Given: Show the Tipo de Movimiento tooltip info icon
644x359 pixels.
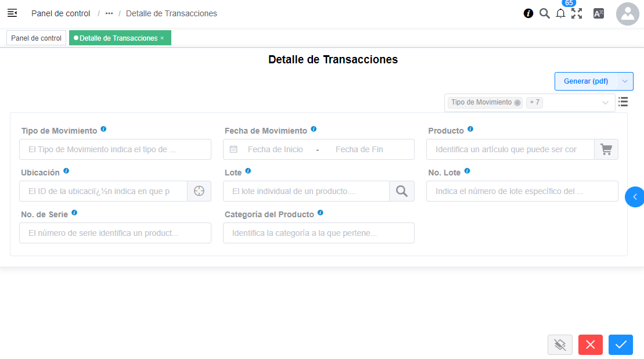Looking at the screenshot, I should (103, 130).
